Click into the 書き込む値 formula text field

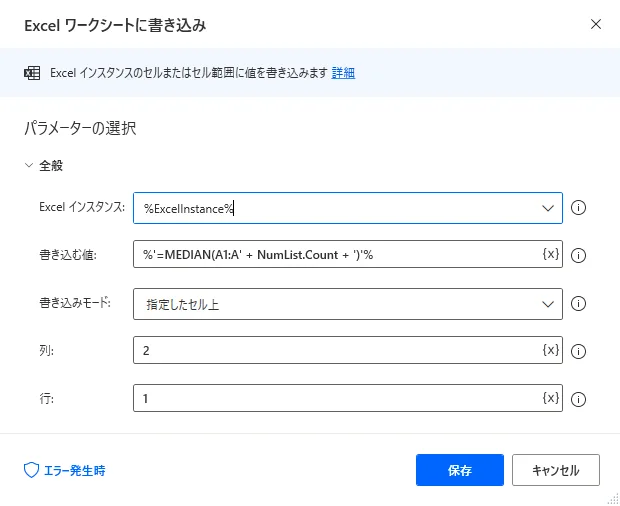point(335,256)
